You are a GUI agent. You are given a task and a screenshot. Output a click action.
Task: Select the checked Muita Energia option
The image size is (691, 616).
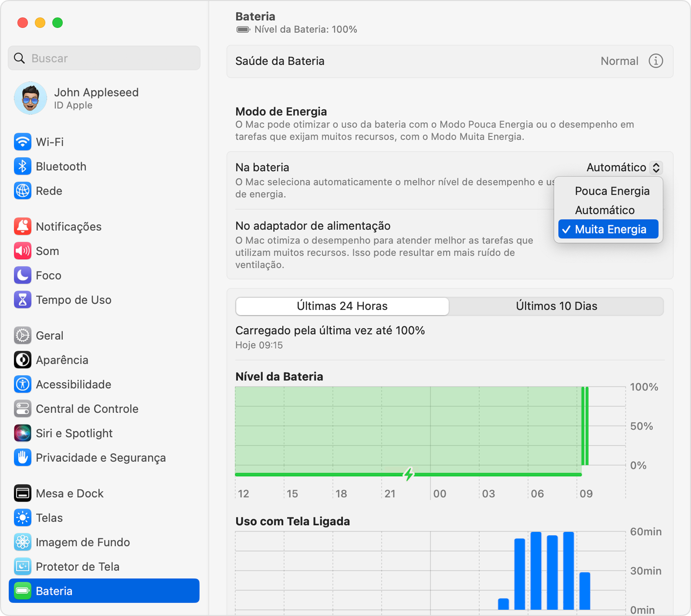(608, 229)
